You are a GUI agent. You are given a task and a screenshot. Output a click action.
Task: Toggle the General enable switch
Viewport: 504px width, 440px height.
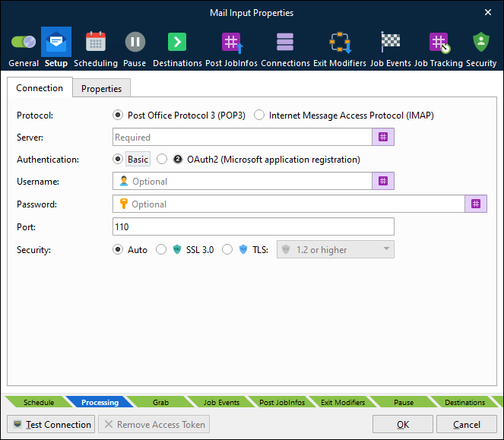point(24,42)
